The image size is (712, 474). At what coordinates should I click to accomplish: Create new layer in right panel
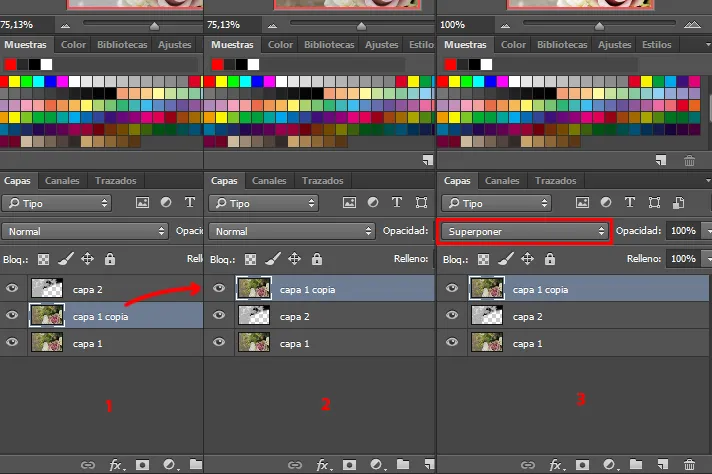click(x=663, y=464)
